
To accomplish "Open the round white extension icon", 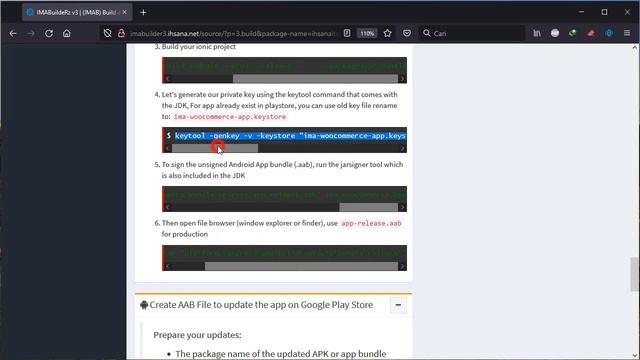I will click(x=555, y=33).
